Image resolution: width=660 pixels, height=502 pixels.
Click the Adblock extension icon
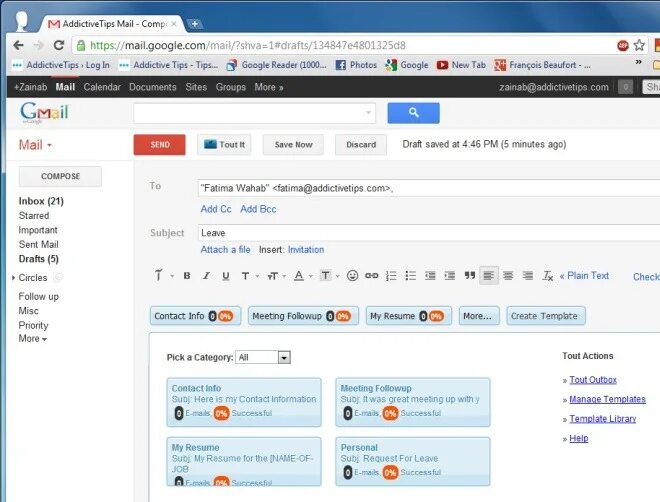623,45
